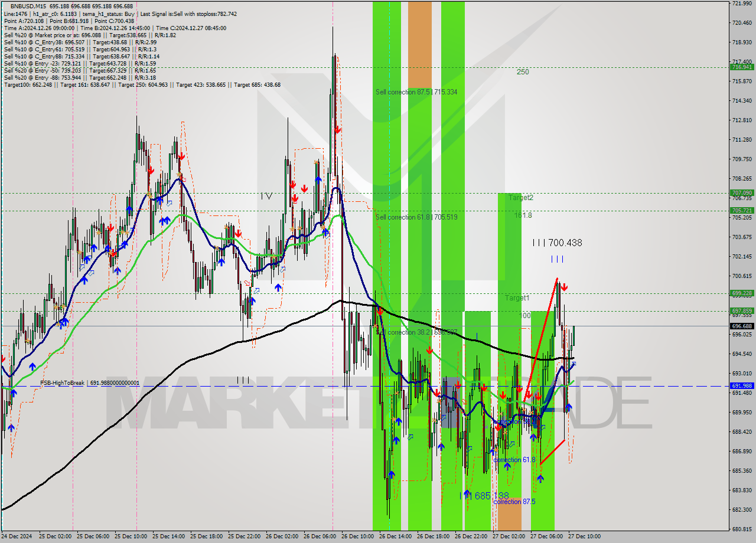Click the '27 Dec 10:00' time axis label
The width and height of the screenshot is (756, 543).
coord(584,537)
